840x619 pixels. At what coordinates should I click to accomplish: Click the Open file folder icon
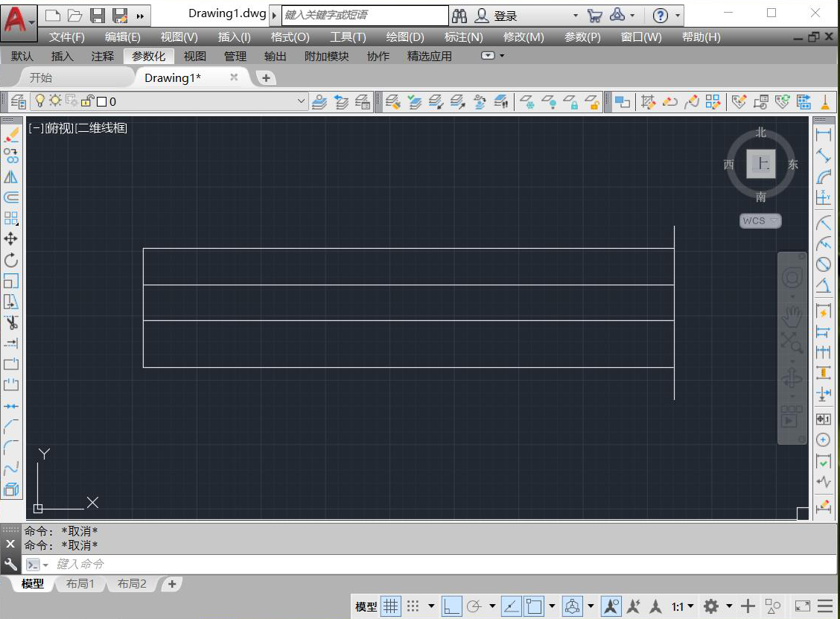[x=74, y=16]
